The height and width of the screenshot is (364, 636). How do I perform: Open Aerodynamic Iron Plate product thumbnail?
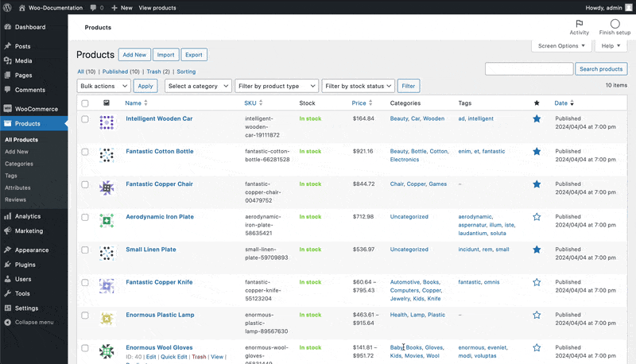click(107, 220)
